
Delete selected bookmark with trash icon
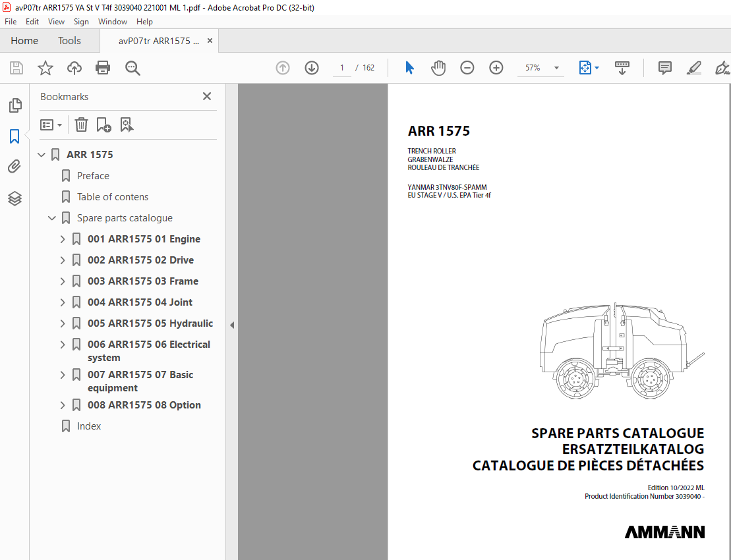(81, 125)
